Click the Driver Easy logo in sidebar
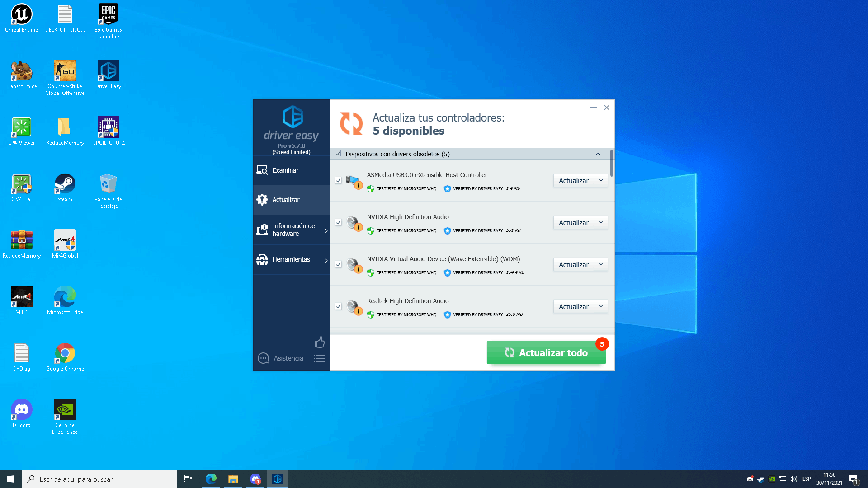 [292, 117]
